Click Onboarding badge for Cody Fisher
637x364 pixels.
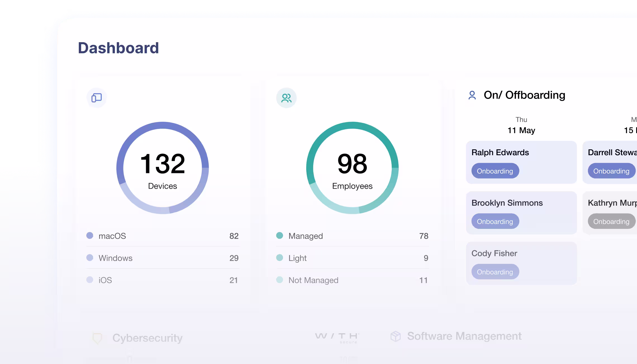(495, 272)
